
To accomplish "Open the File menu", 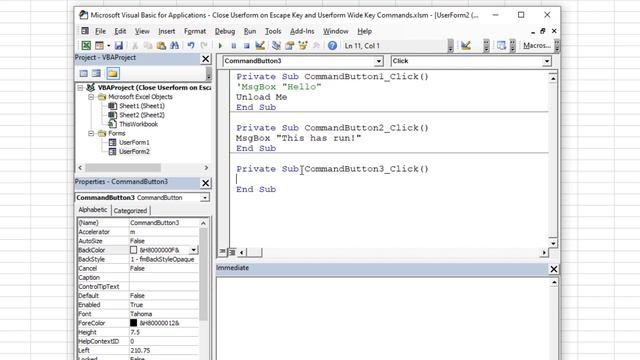I will point(100,31).
